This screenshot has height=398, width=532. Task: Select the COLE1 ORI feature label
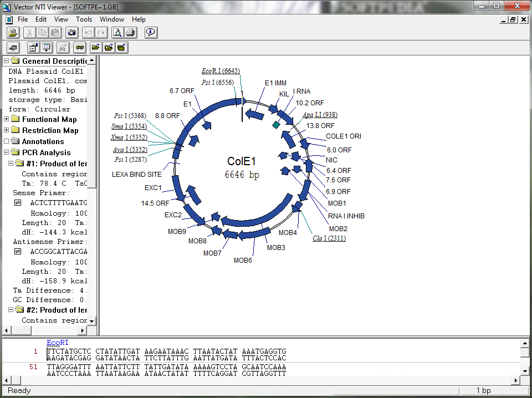[344, 136]
